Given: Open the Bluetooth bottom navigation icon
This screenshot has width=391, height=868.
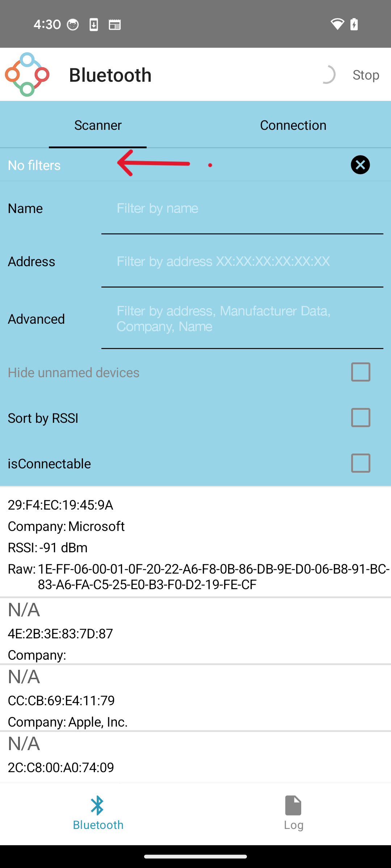Looking at the screenshot, I should point(98,805).
